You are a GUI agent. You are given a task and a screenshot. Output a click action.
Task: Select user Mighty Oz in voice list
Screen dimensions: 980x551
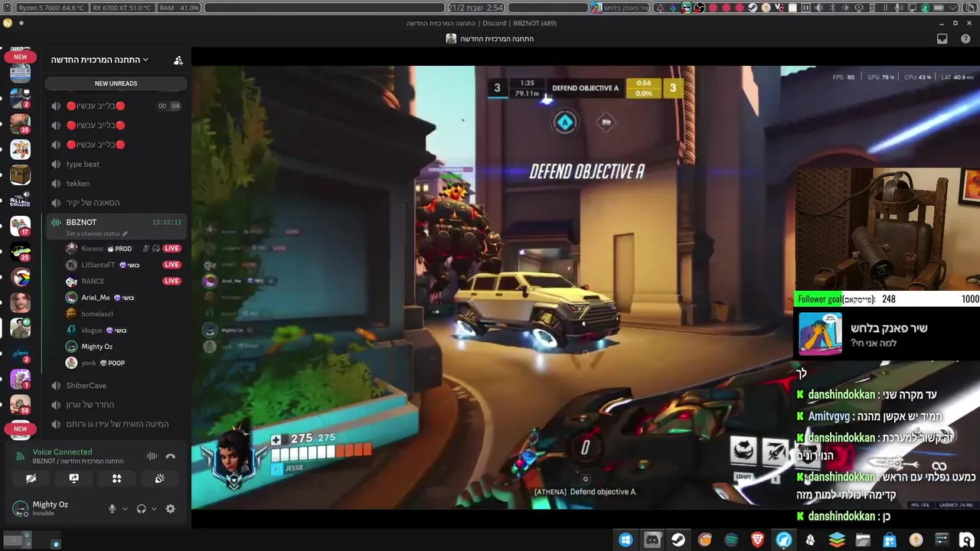[122, 347]
